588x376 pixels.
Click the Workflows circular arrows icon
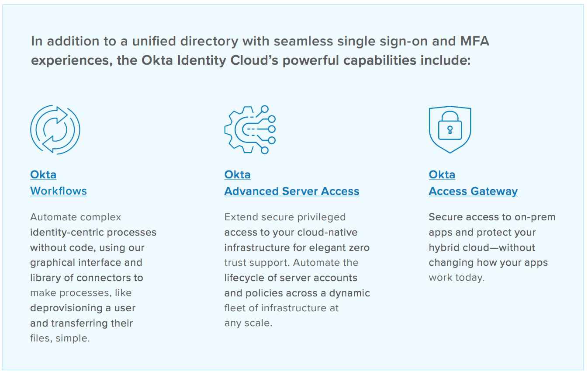pos(55,129)
